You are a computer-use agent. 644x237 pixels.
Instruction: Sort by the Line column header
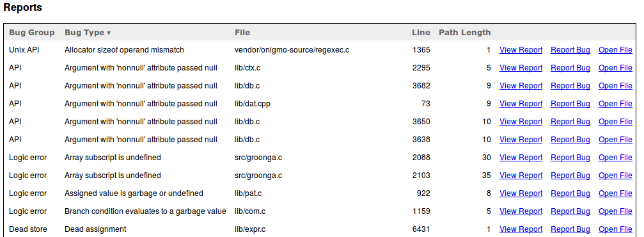pyautogui.click(x=421, y=33)
